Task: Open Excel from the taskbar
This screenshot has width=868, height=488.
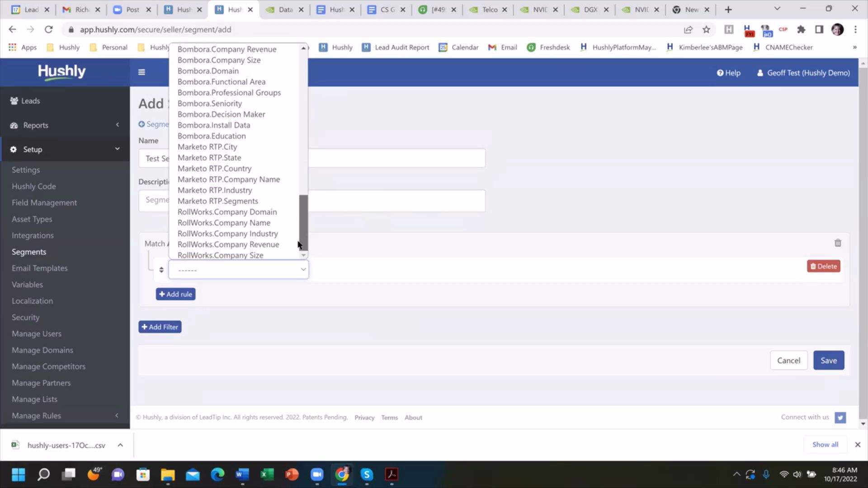Action: point(267,474)
